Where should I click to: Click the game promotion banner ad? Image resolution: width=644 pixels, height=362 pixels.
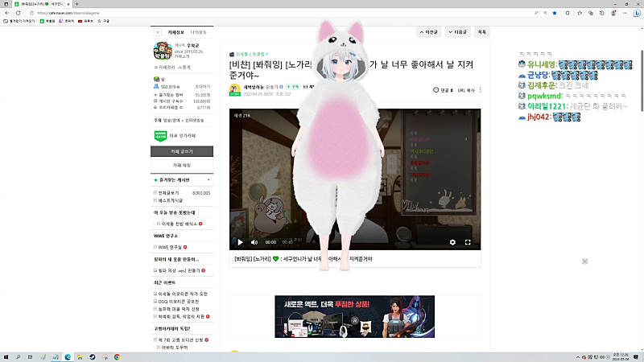(x=354, y=316)
